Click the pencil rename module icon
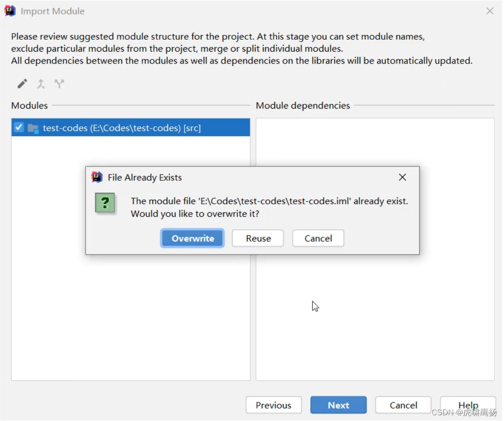This screenshot has width=504, height=421. [x=22, y=84]
